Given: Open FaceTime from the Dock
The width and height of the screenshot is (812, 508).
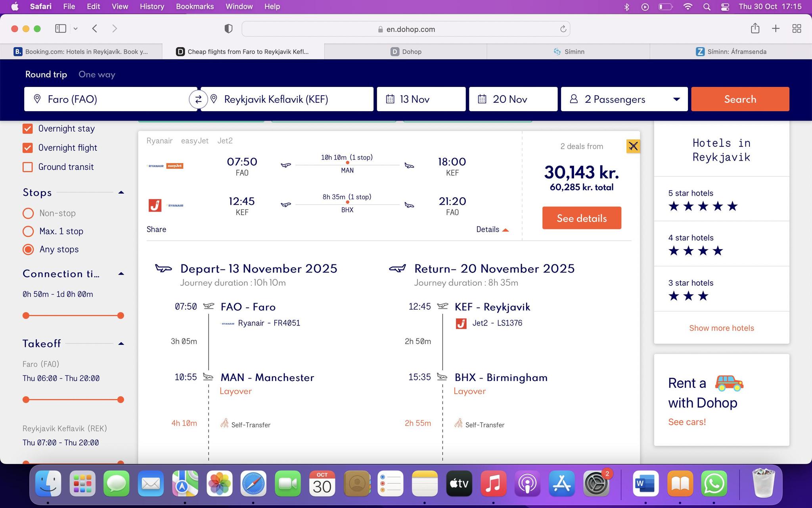Looking at the screenshot, I should 288,483.
